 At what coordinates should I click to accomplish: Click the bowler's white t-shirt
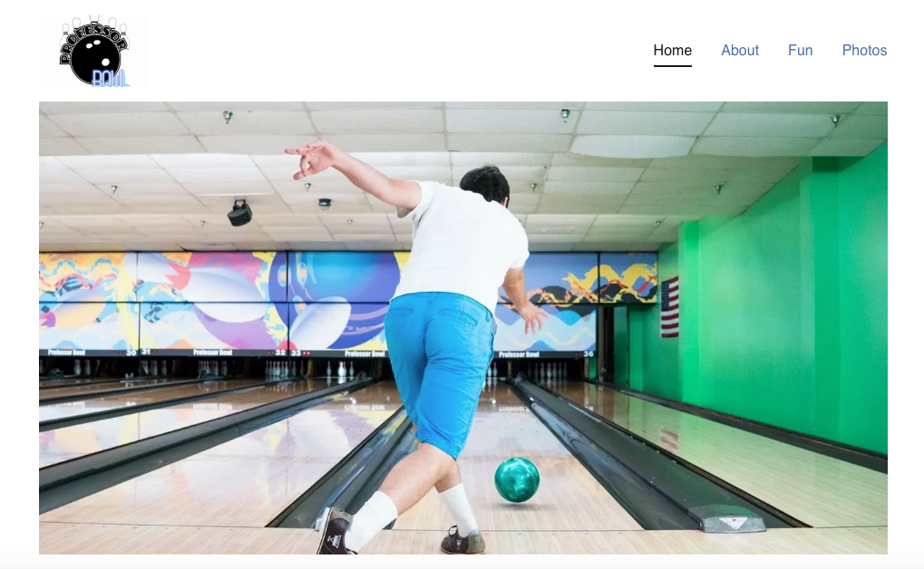tap(462, 245)
